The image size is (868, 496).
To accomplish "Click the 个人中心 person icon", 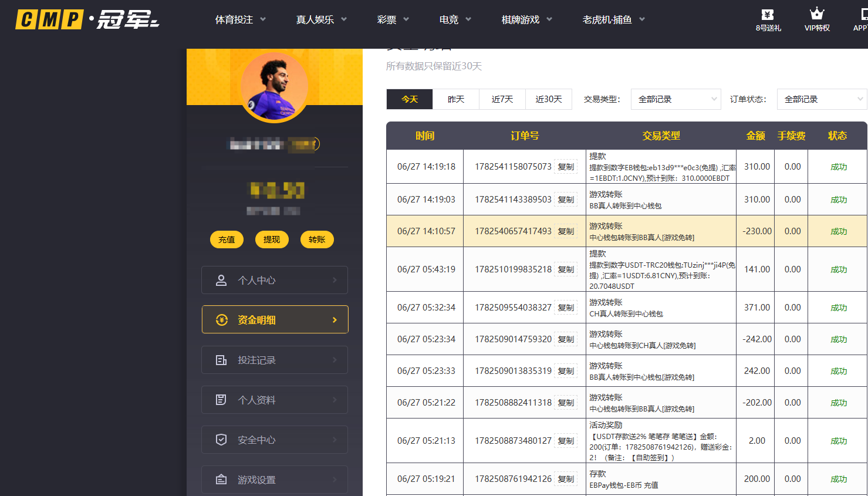I will pyautogui.click(x=221, y=281).
